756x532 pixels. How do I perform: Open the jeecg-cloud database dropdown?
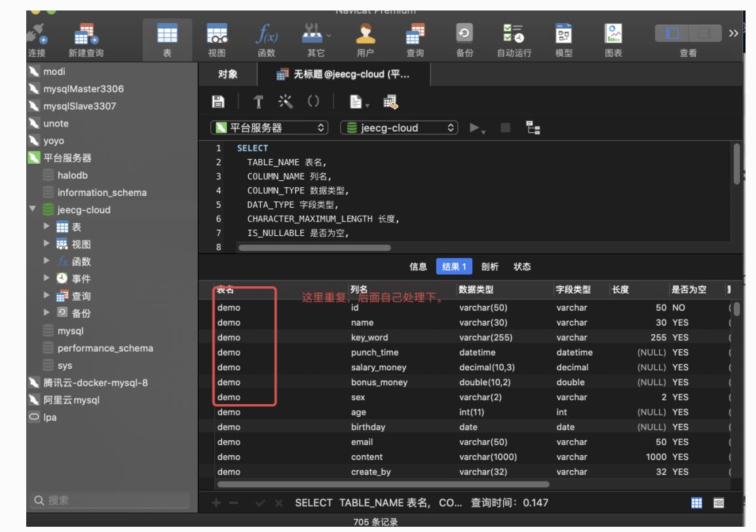(399, 128)
